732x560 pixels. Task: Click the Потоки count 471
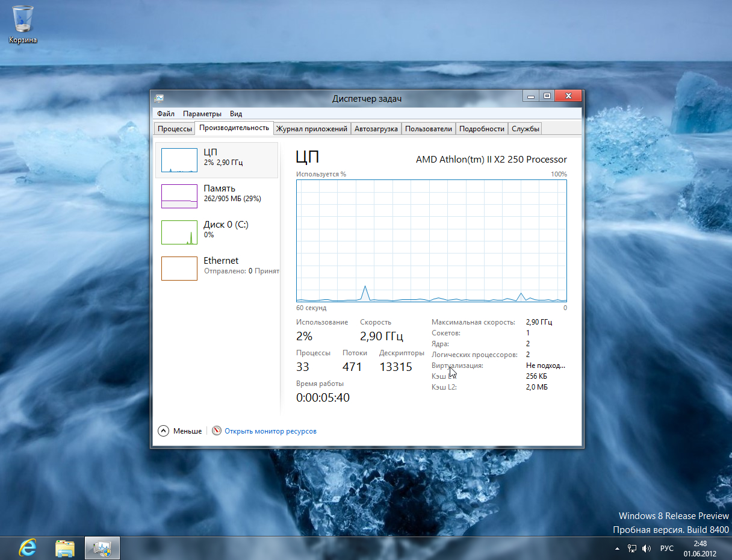coord(352,367)
